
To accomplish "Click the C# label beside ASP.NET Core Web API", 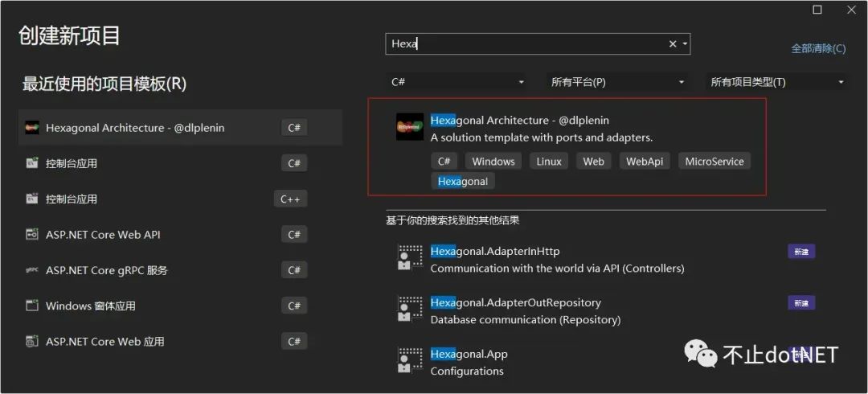I will pos(294,235).
